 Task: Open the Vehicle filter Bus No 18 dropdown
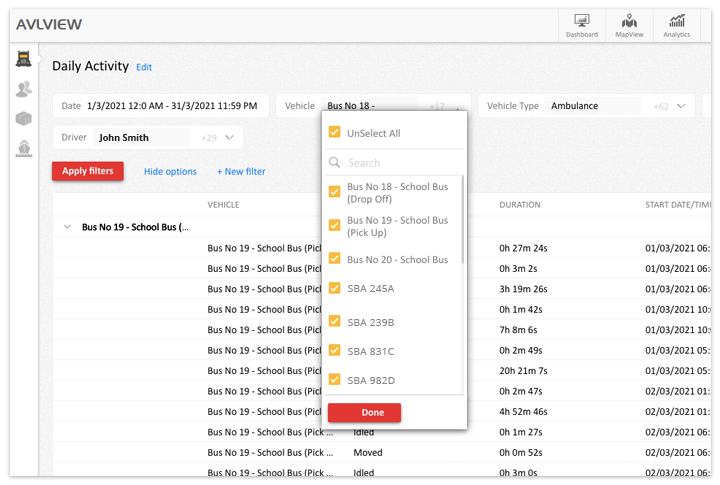(x=373, y=106)
